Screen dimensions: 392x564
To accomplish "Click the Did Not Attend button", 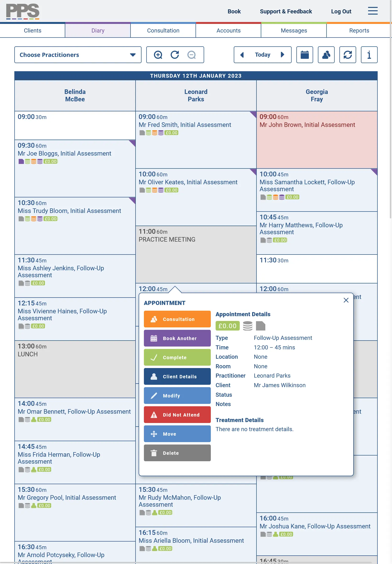I will (177, 415).
